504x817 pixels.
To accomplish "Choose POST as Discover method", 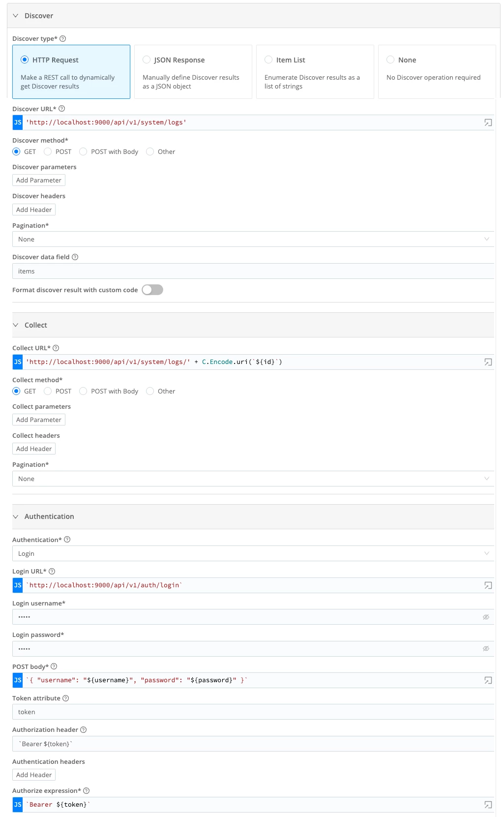I will (x=48, y=151).
